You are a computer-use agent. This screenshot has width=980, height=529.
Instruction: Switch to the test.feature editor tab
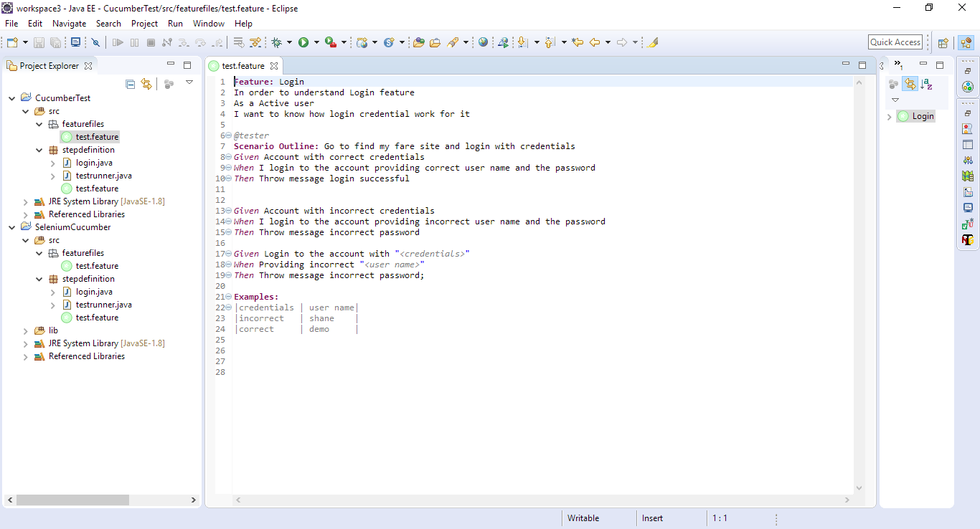coord(244,65)
